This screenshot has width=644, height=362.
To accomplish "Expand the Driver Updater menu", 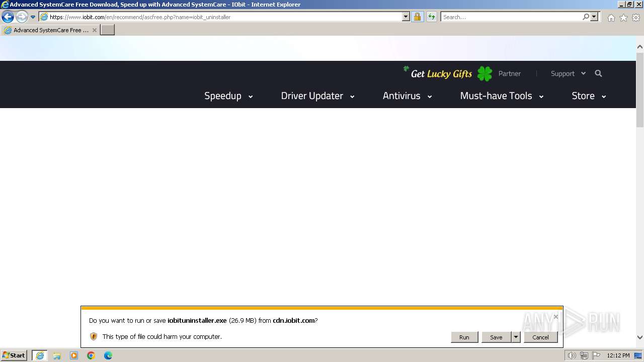I will (317, 96).
